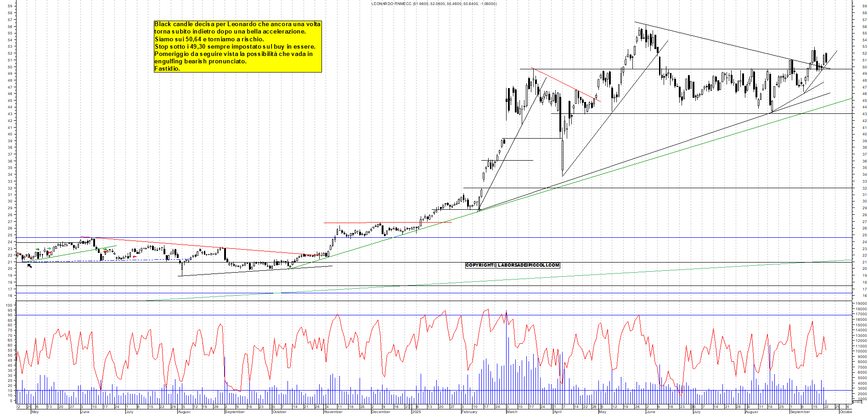868x414 pixels.
Task: Click the line starting 'Black candle decisa per Leonardo'
Action: [237, 24]
